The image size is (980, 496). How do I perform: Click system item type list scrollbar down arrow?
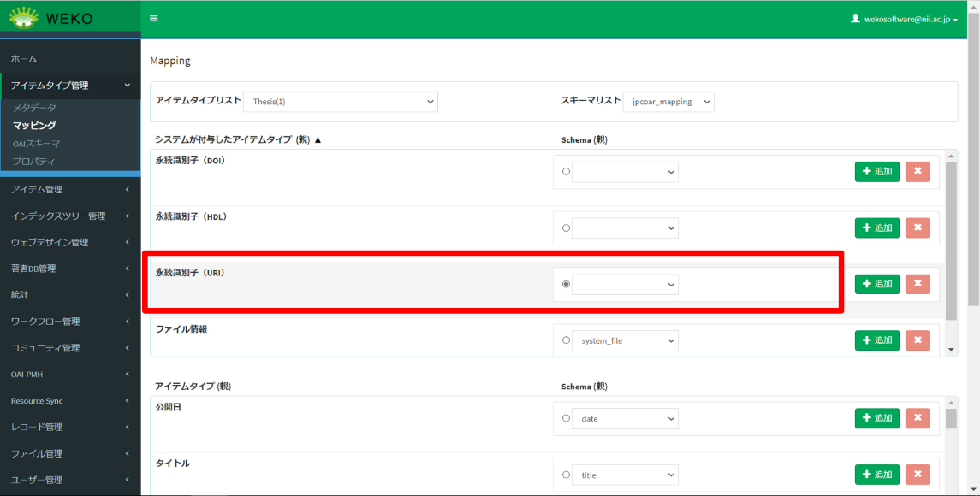(x=951, y=350)
